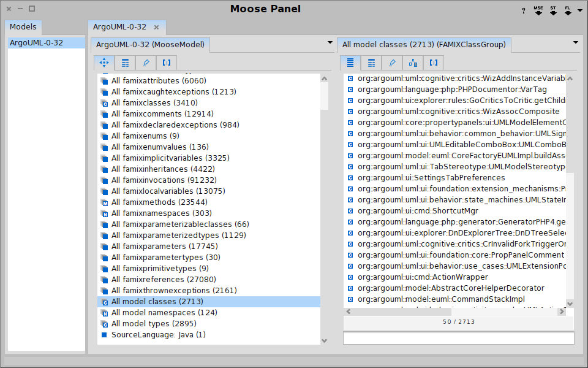The height and width of the screenshot is (368, 588).
Task: Select All famixparameters (17745)
Action: pos(209,247)
